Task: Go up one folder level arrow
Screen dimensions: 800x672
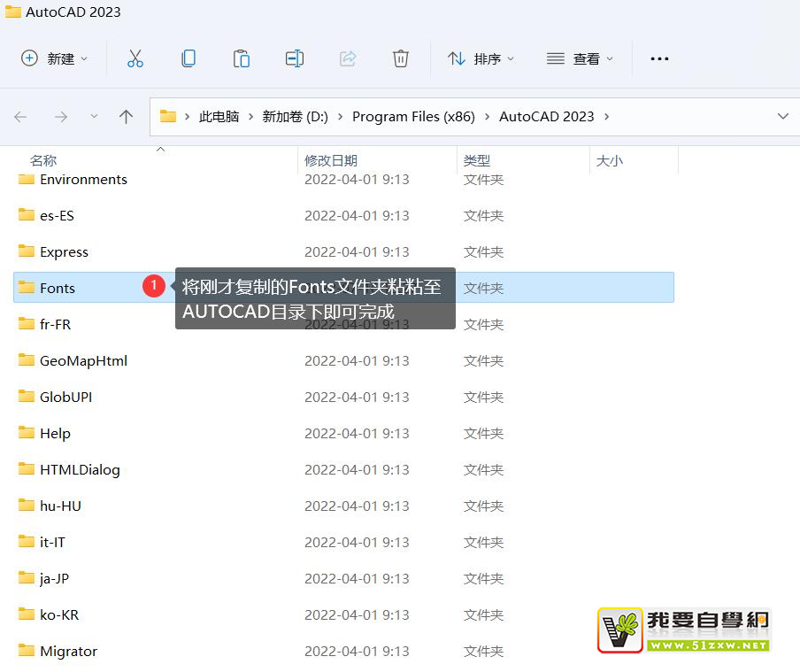Action: click(127, 117)
